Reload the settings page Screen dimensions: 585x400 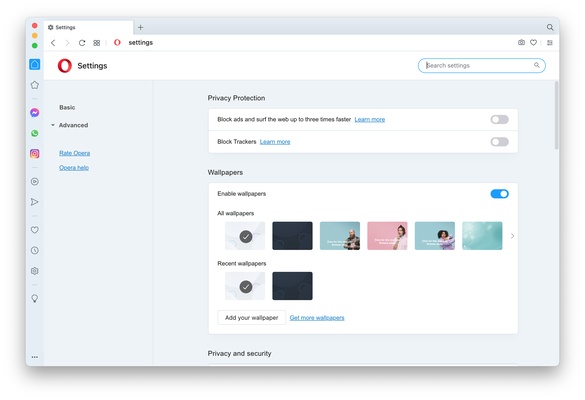82,43
